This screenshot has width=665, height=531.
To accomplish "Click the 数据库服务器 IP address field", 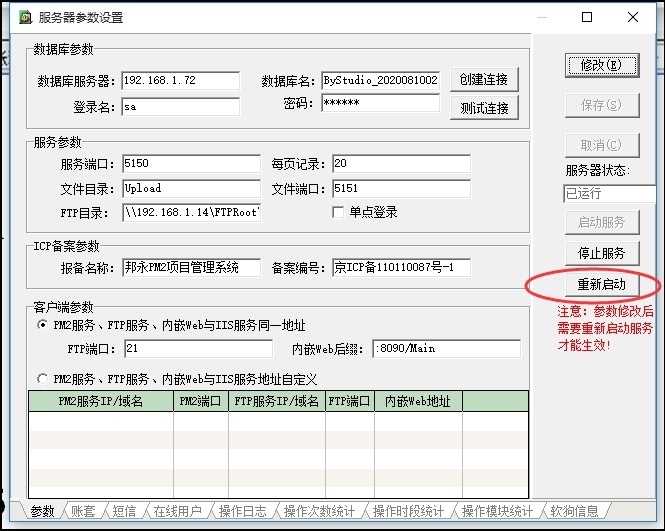I will [180, 80].
